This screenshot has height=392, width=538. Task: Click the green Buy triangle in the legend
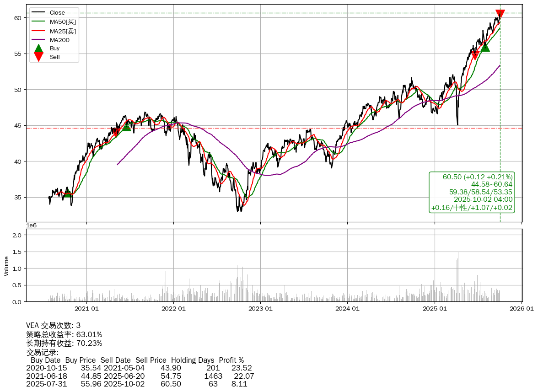pos(39,48)
